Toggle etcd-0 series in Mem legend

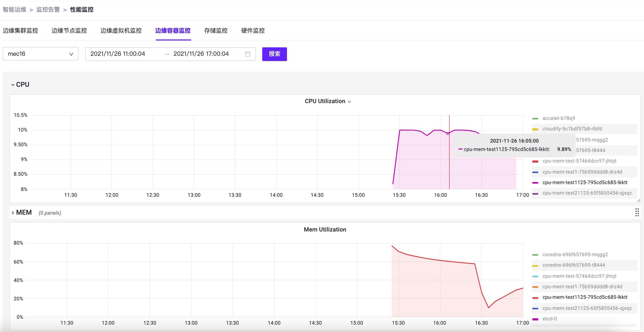(549, 319)
